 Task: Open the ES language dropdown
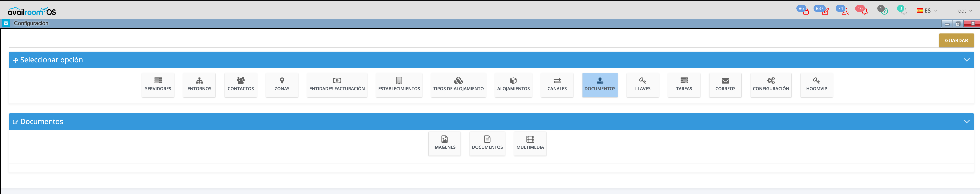point(927,11)
